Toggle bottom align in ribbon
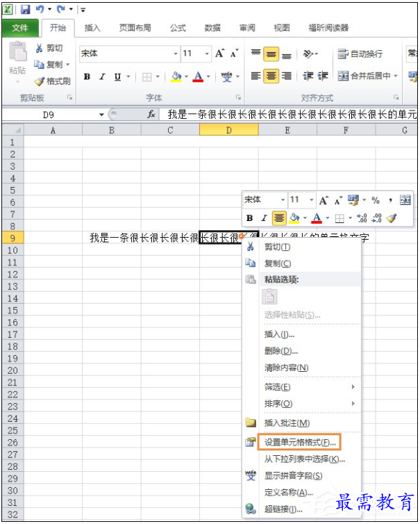This screenshot has height=524, width=420. 287,55
